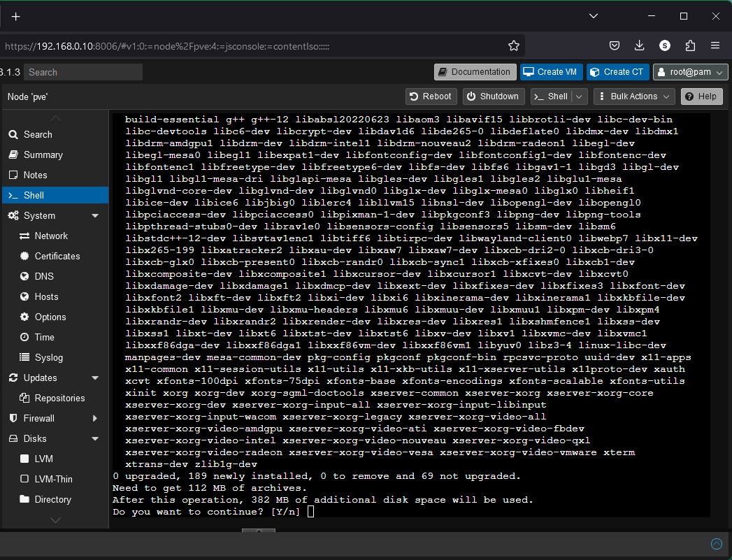
Task: Open the LVM sidebar item
Action: coord(55,459)
